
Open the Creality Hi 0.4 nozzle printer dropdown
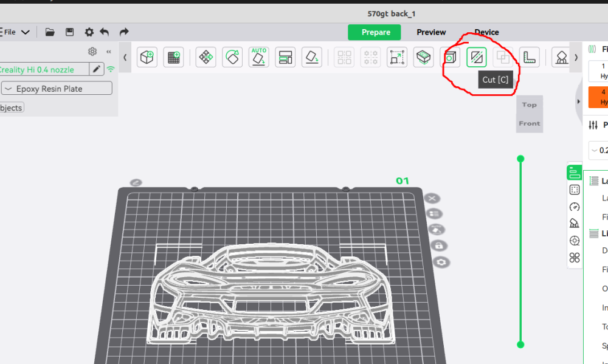tap(44, 69)
